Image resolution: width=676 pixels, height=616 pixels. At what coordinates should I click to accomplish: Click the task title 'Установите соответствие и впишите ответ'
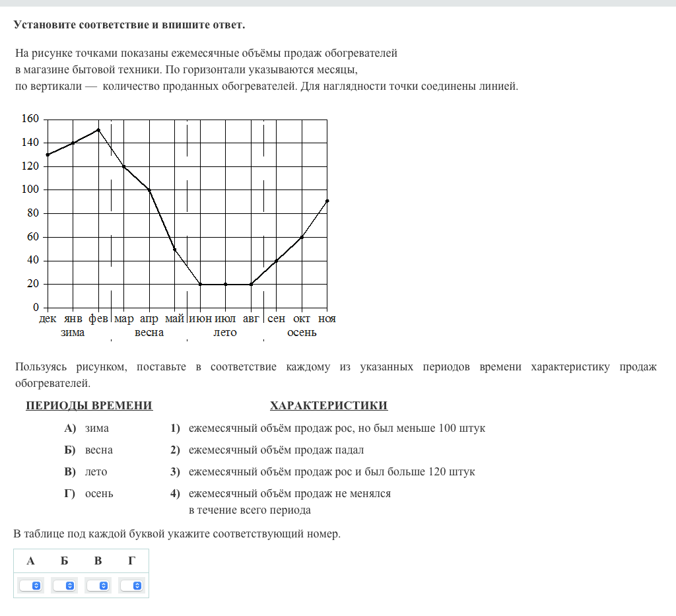click(129, 25)
